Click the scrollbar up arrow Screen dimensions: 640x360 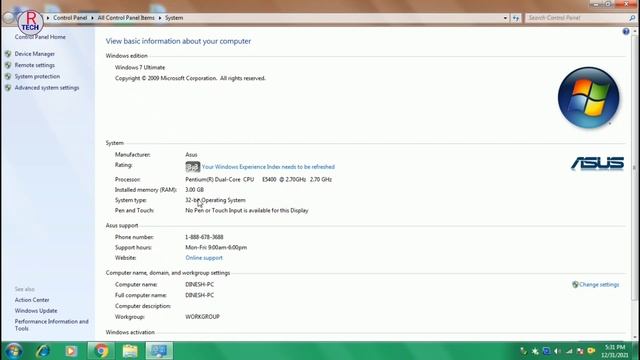[635, 31]
